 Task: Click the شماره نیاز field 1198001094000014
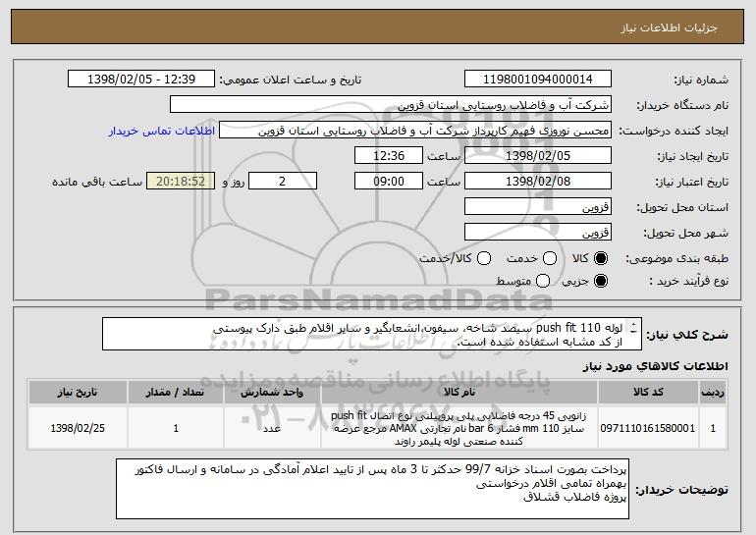(538, 80)
